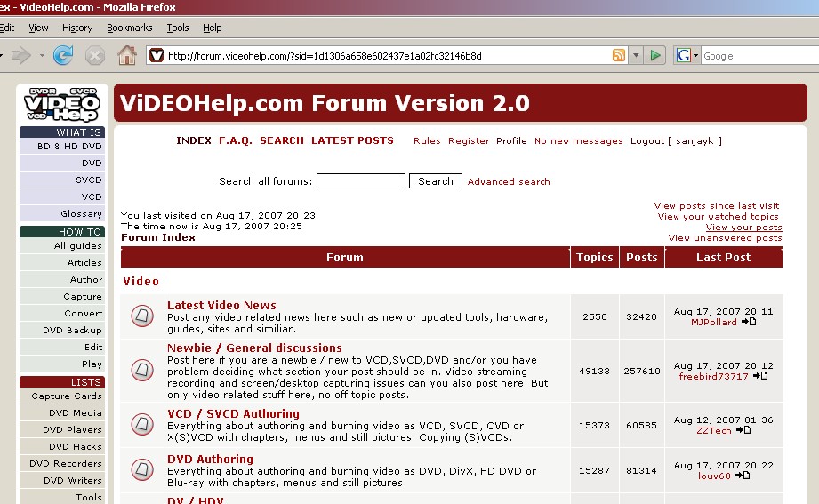Click the Latest Video News forum status icon

[142, 316]
